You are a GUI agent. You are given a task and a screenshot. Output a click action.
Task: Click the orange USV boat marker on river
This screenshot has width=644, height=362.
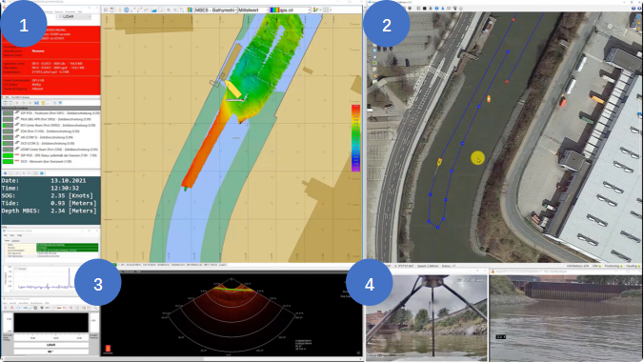(x=489, y=99)
